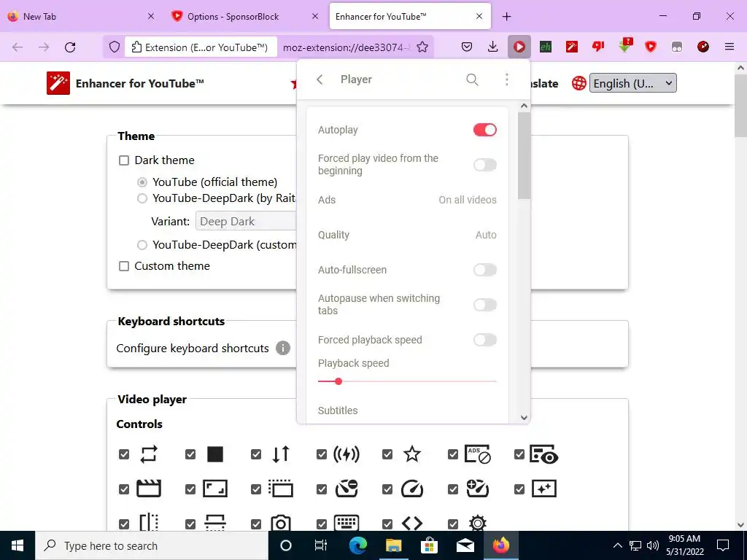747x560 pixels.
Task: Close the Options - SponsorBlock tab
Action: [x=315, y=16]
